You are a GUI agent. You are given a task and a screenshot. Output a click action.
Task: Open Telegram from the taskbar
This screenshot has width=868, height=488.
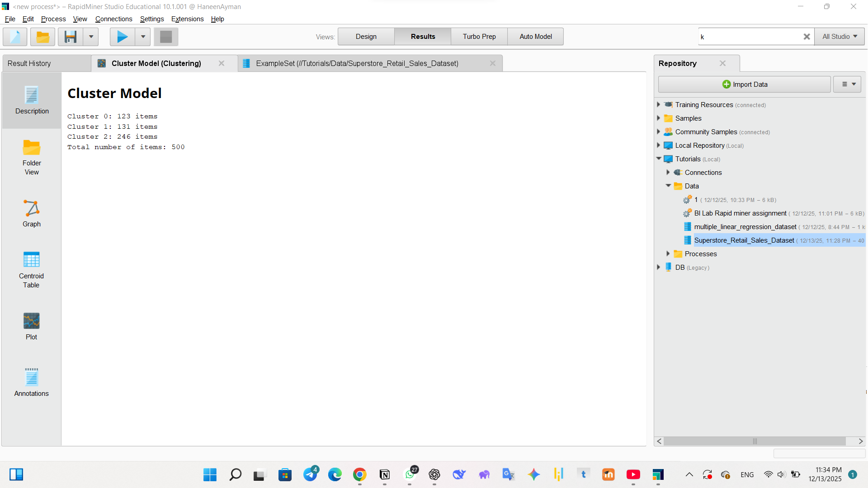pos(310,474)
